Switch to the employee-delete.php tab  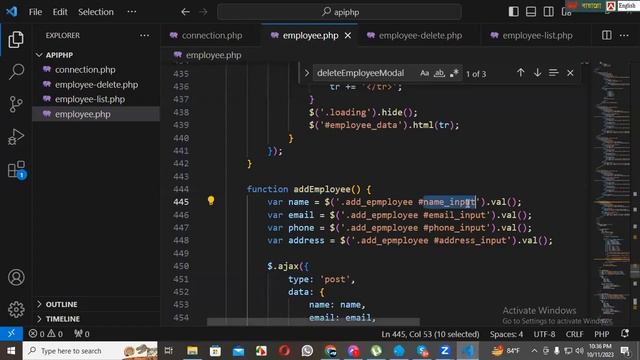(420, 36)
